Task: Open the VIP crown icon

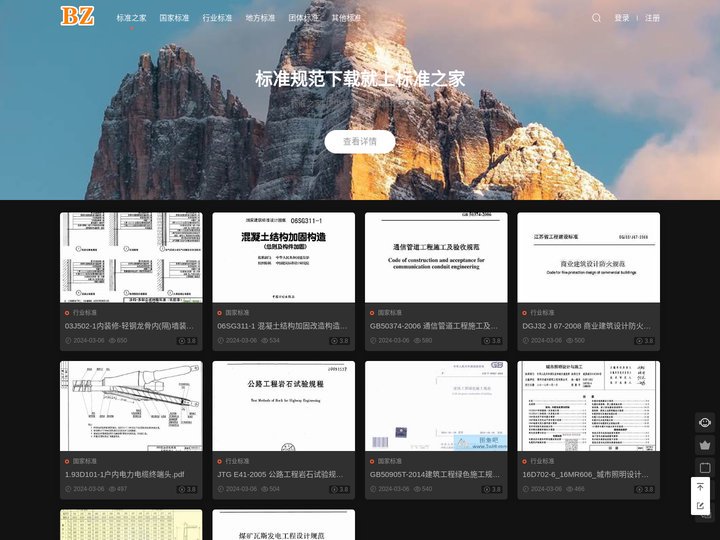Action: coord(704,445)
